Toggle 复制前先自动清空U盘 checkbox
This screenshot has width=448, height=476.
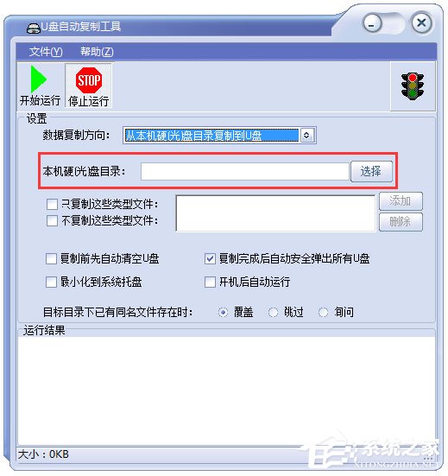[x=51, y=259]
